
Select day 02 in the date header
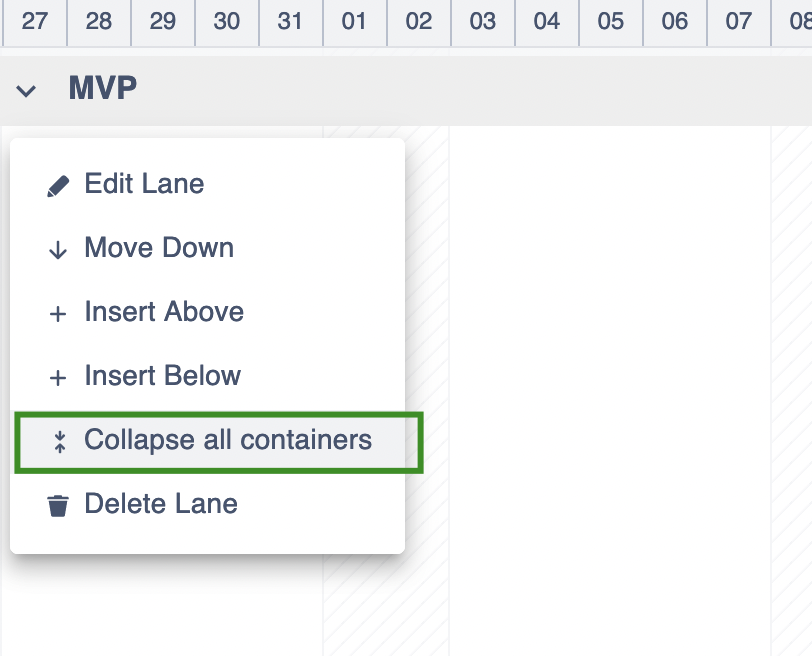pyautogui.click(x=419, y=22)
